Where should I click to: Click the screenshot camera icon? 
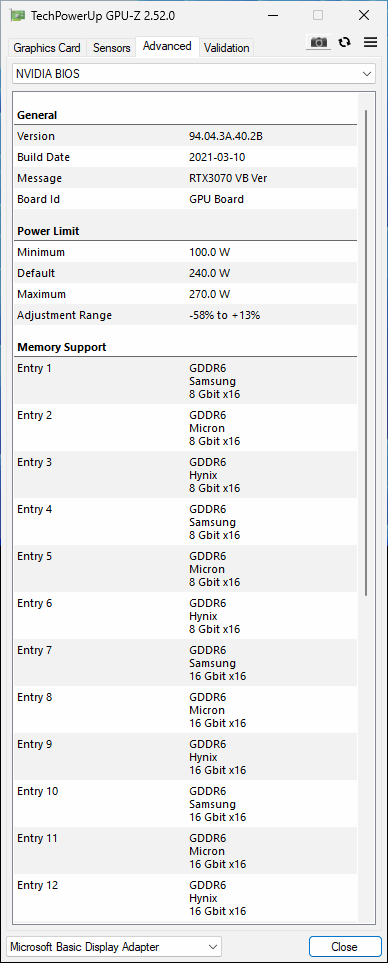coord(318,42)
